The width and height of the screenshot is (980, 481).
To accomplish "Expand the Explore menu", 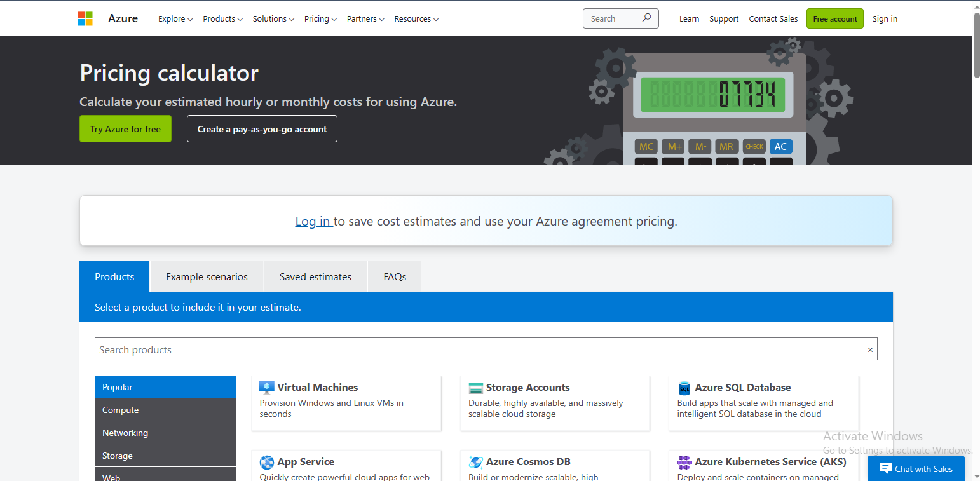I will (175, 18).
